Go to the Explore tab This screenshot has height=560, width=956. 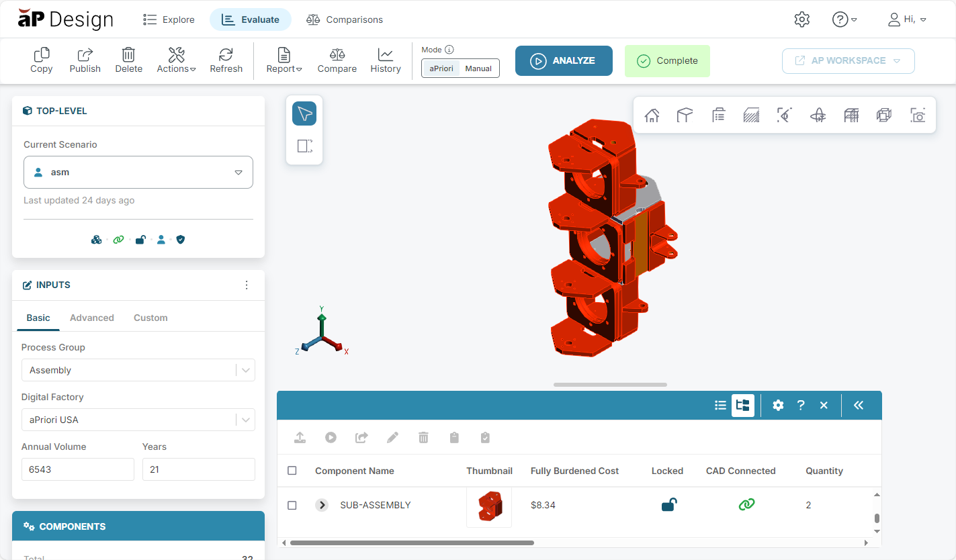tap(169, 19)
